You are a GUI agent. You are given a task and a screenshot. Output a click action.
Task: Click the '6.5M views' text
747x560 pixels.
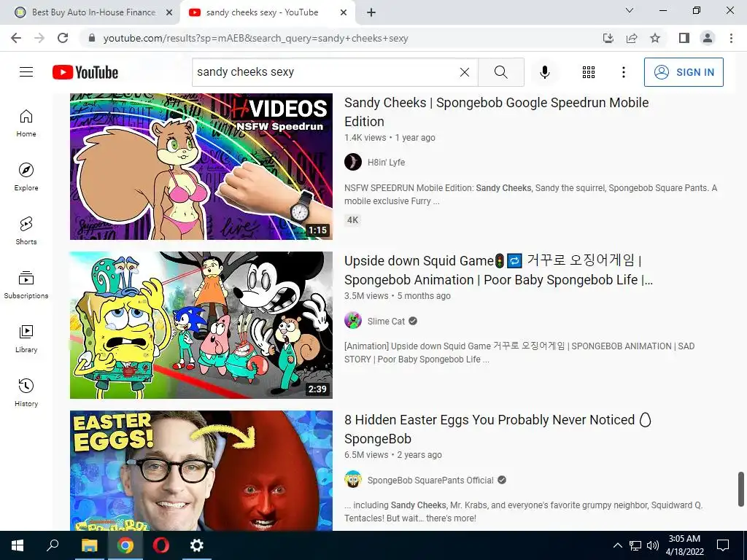pos(366,455)
